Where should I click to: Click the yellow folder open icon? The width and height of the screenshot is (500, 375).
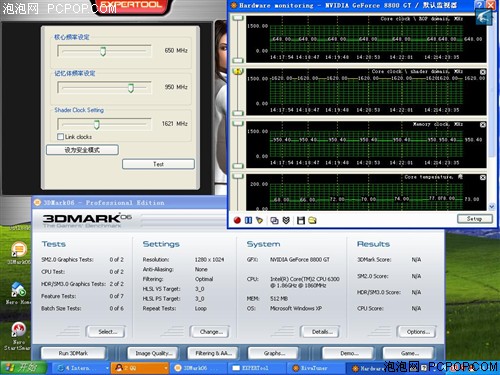[312, 220]
